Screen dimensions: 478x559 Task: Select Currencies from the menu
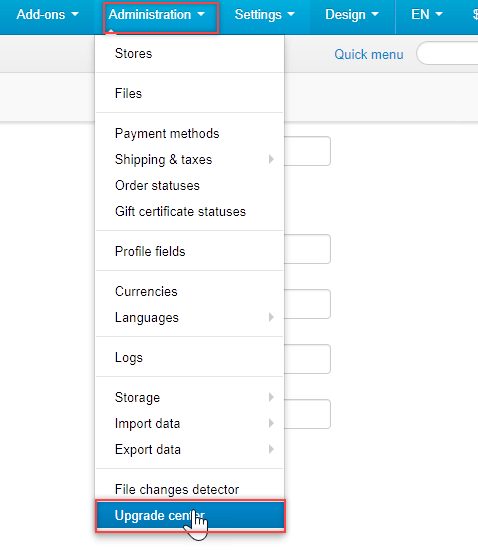(190, 291)
